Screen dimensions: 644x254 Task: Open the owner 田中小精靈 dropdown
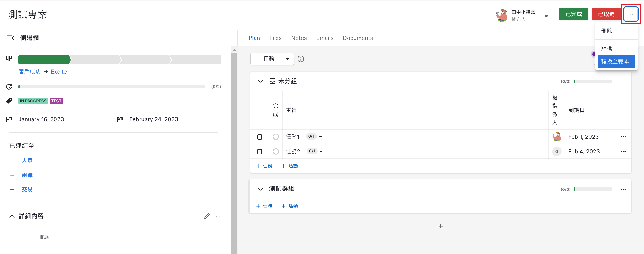(x=546, y=16)
